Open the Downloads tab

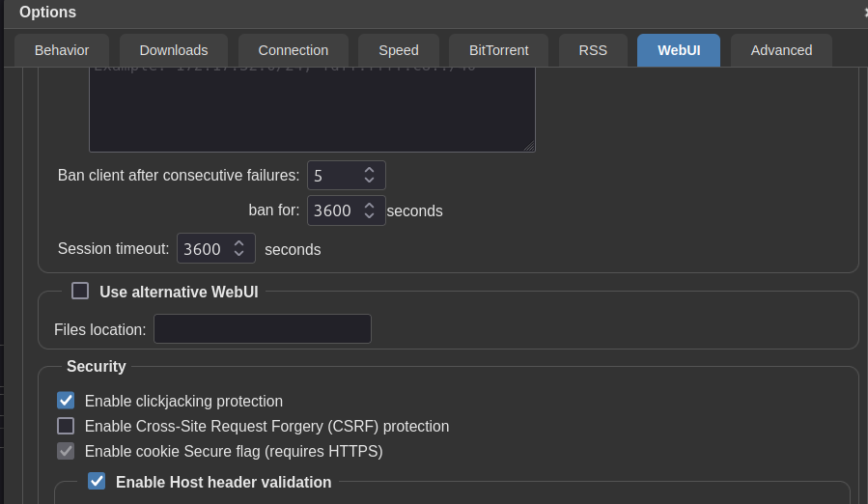click(x=174, y=50)
